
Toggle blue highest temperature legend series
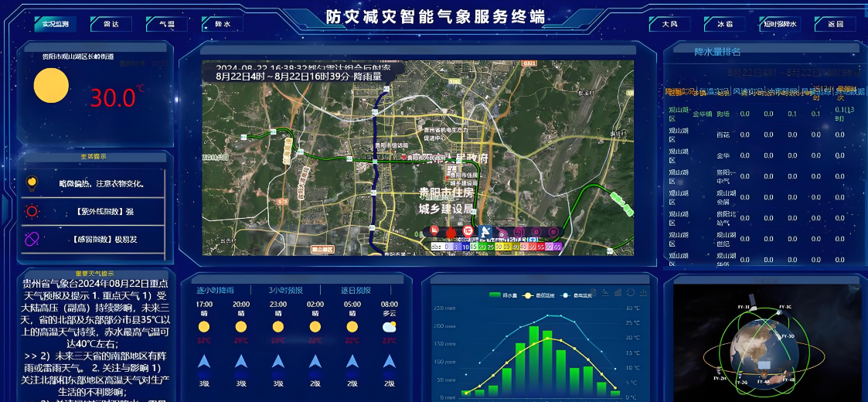coord(577,295)
